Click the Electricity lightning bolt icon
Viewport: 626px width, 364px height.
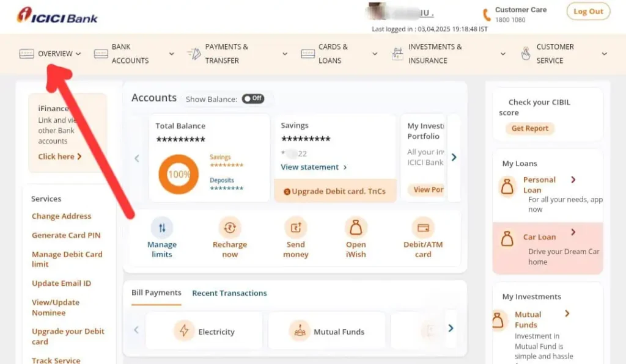pyautogui.click(x=184, y=330)
